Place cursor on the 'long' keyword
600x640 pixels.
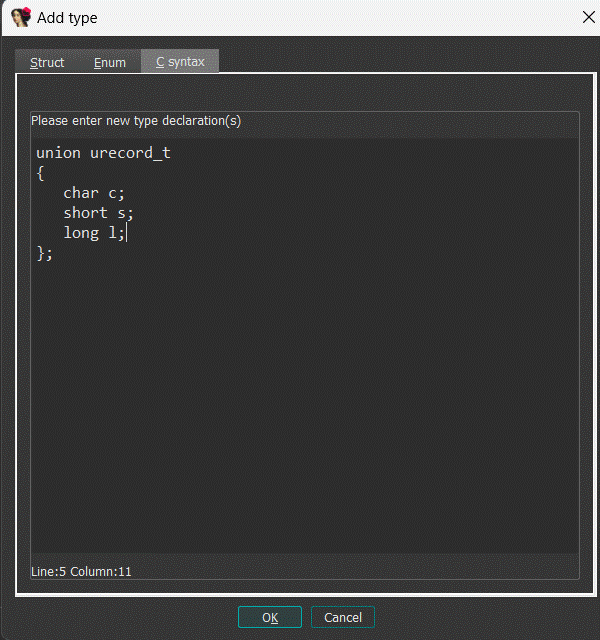(81, 233)
